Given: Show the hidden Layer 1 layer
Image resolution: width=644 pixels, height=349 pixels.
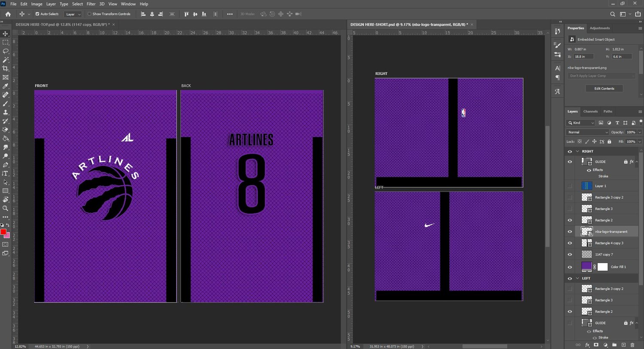Looking at the screenshot, I should click(x=570, y=186).
